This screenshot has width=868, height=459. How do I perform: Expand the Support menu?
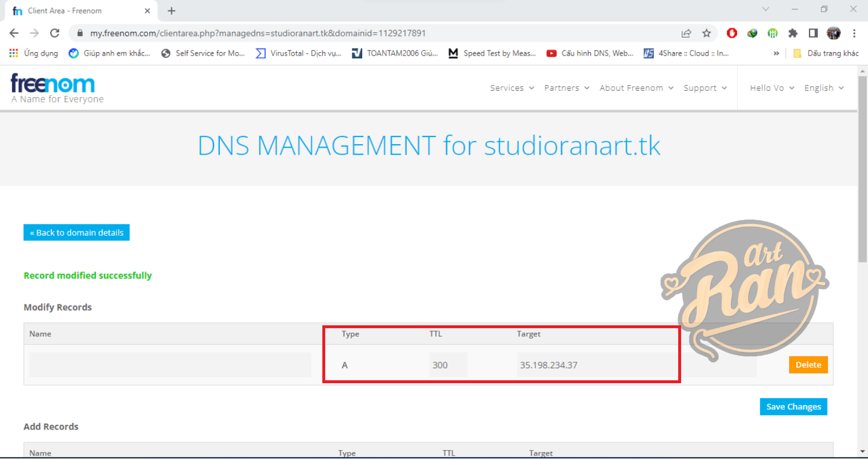tap(705, 88)
